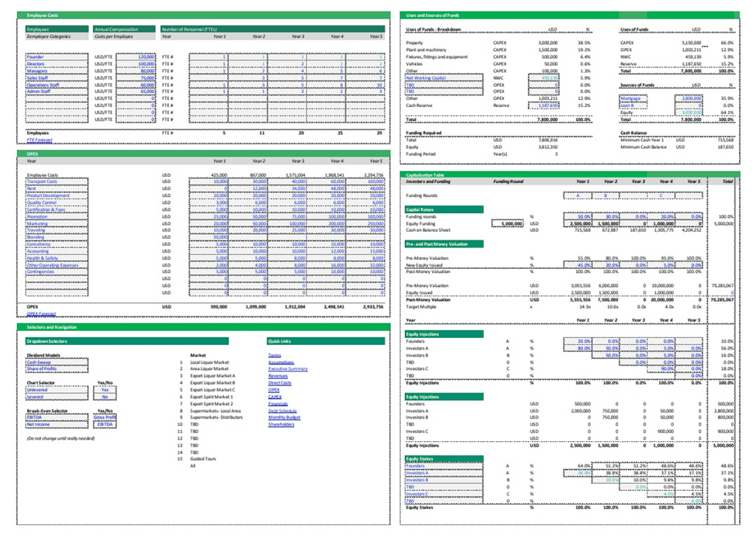Open the No dropdown beside Levered

[105, 397]
